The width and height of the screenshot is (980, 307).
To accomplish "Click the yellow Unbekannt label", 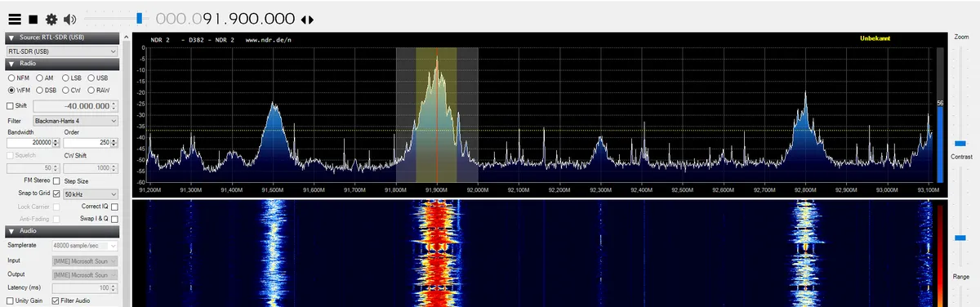I will [875, 38].
